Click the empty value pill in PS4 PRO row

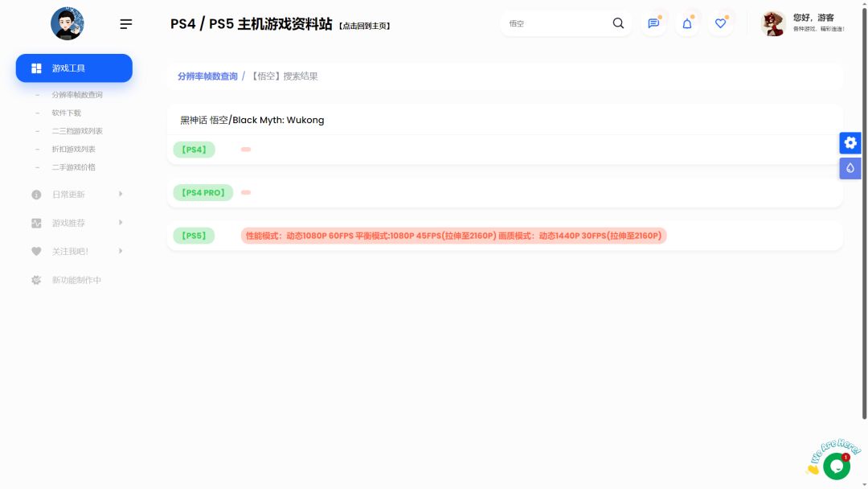coord(246,193)
